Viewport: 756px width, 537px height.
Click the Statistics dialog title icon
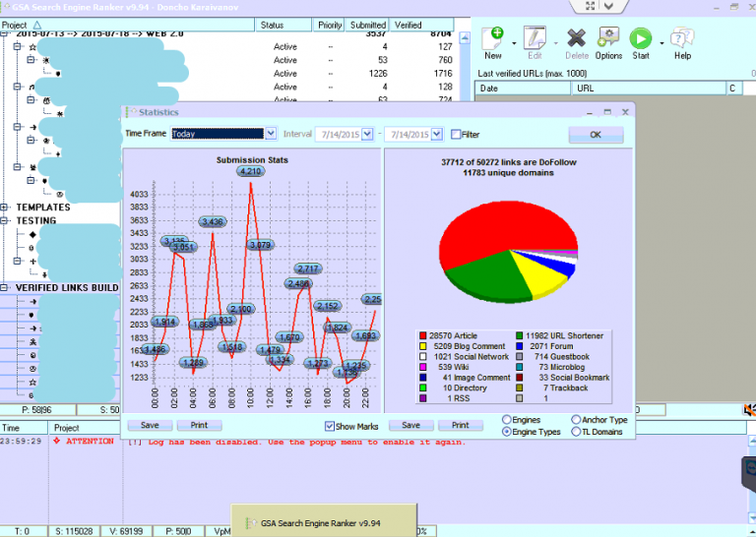pos(130,112)
